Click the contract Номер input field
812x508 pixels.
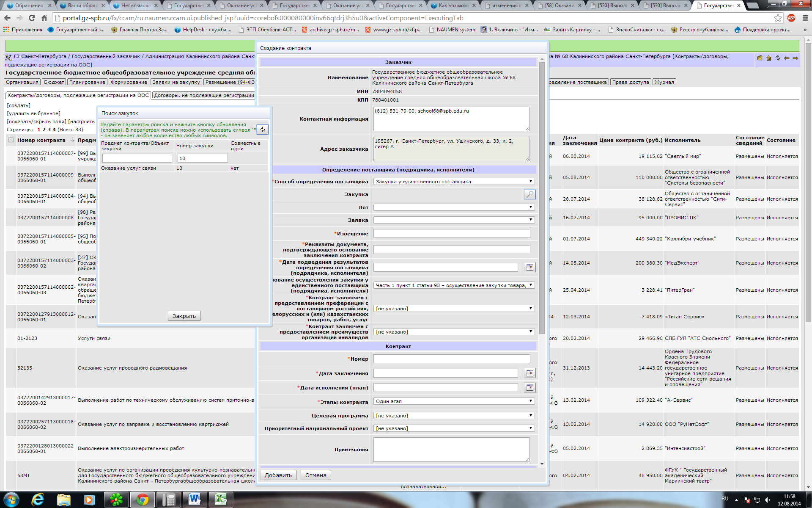pyautogui.click(x=451, y=359)
